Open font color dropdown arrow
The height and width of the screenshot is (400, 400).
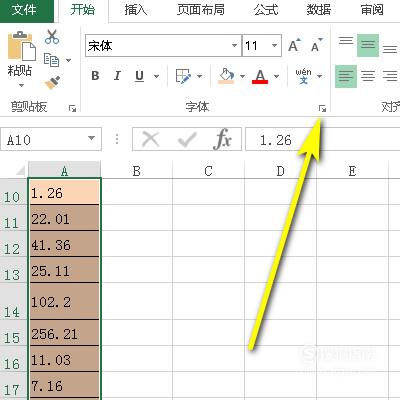(x=277, y=76)
